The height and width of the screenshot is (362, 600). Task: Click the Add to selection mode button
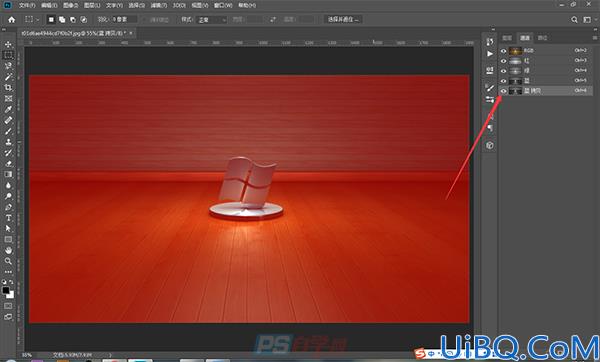point(62,20)
